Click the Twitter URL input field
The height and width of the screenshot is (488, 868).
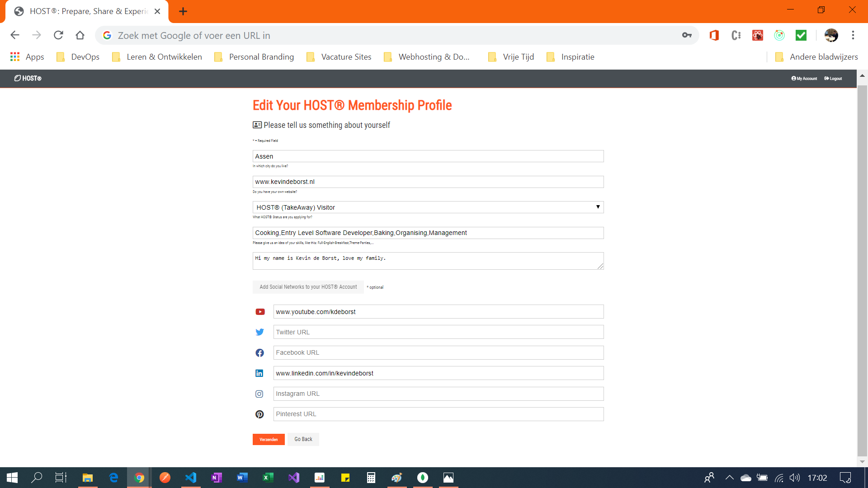tap(439, 332)
